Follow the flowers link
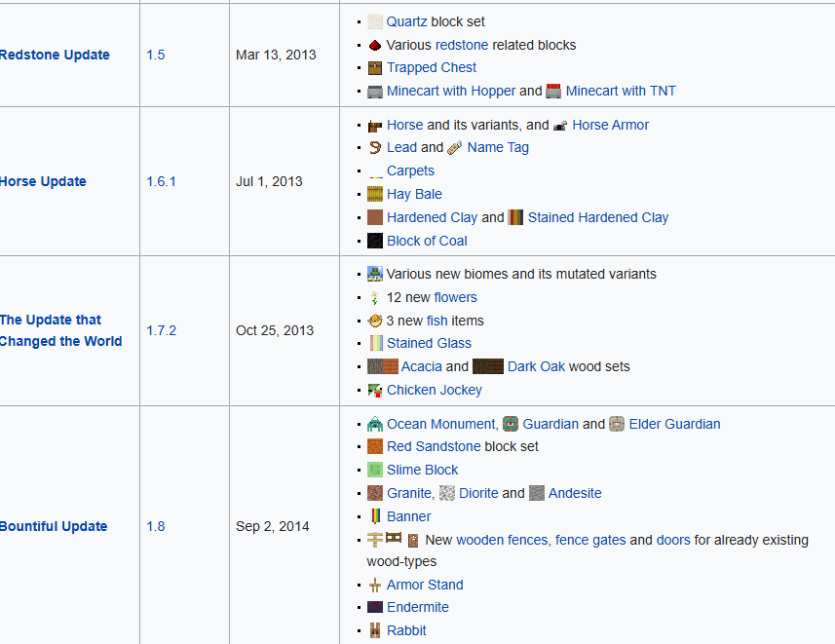This screenshot has height=644, width=835. [x=455, y=298]
